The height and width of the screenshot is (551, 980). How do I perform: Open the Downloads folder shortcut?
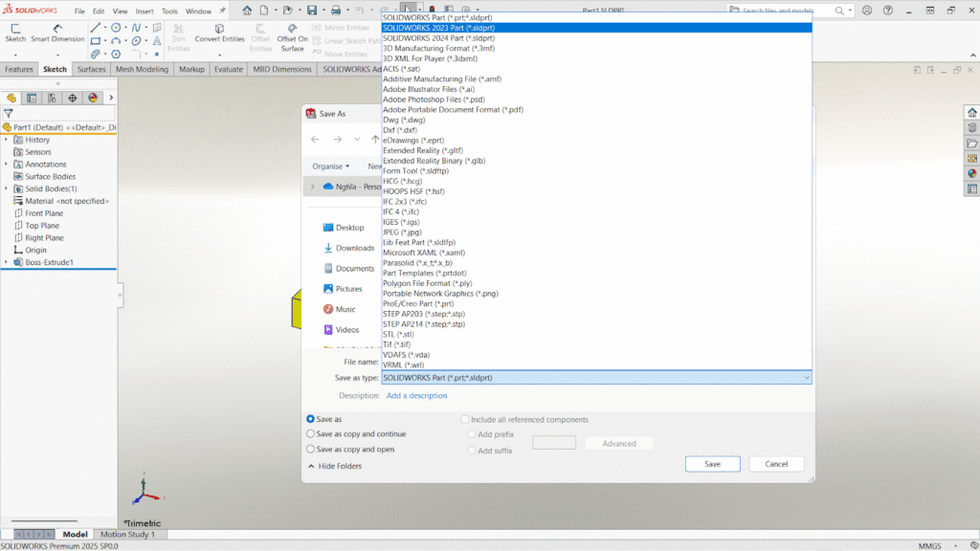coord(348,248)
